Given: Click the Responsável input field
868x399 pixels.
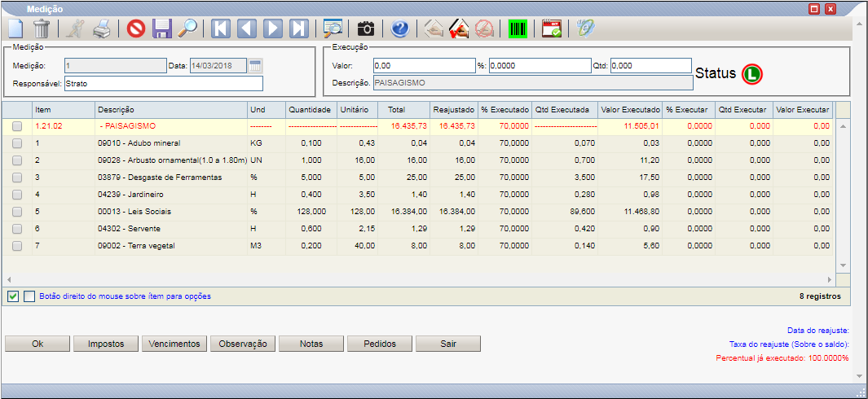Looking at the screenshot, I should (163, 84).
